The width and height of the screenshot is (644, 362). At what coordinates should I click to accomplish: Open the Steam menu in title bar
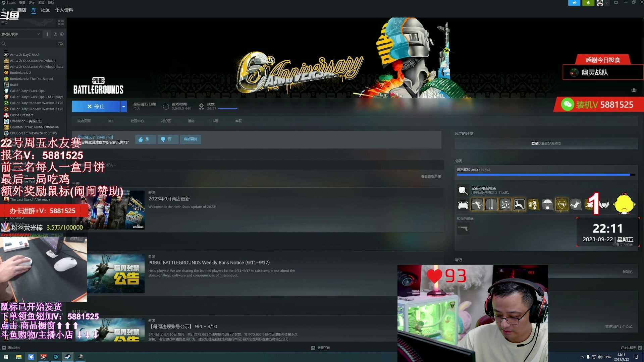coord(9,3)
